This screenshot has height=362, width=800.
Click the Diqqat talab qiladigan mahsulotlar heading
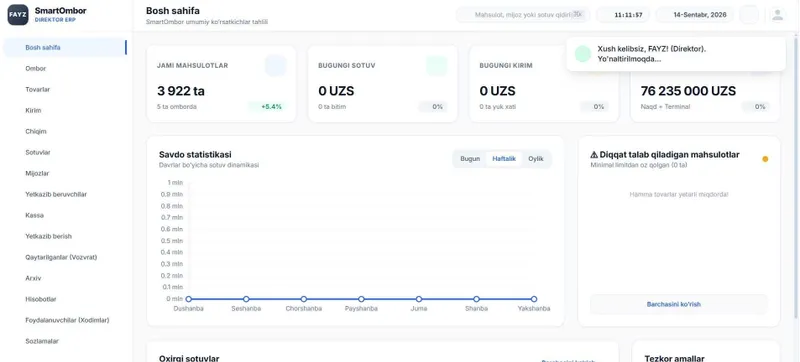[665, 154]
